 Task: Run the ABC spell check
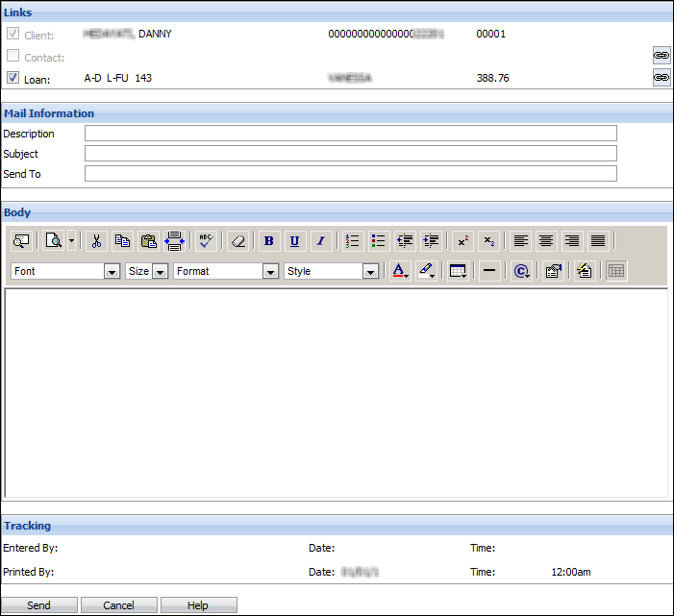coord(206,241)
